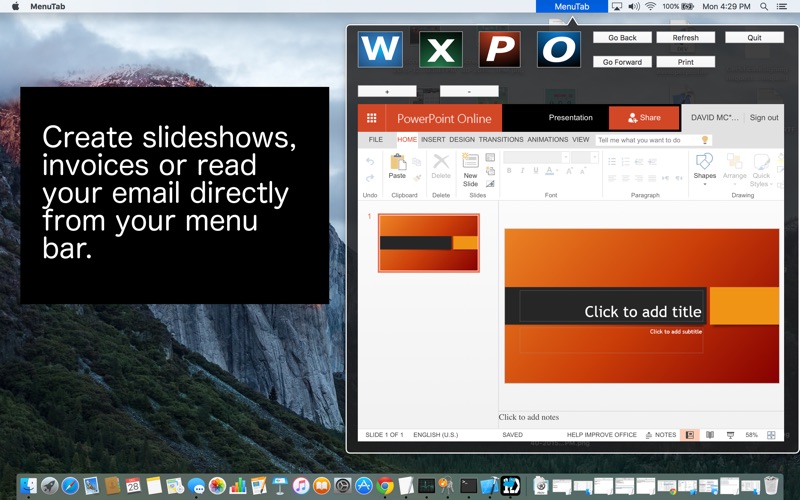Click the slide Layout icon
The width and height of the screenshot is (800, 500).
(490, 157)
